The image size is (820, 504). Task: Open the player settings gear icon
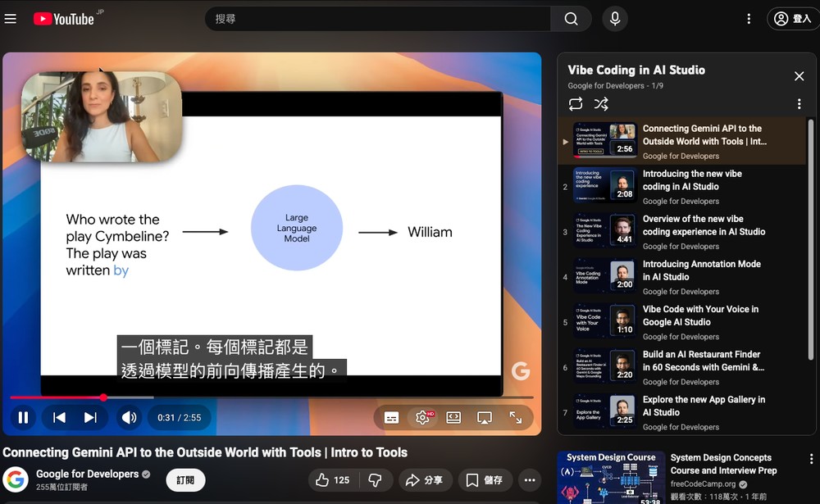coord(422,417)
